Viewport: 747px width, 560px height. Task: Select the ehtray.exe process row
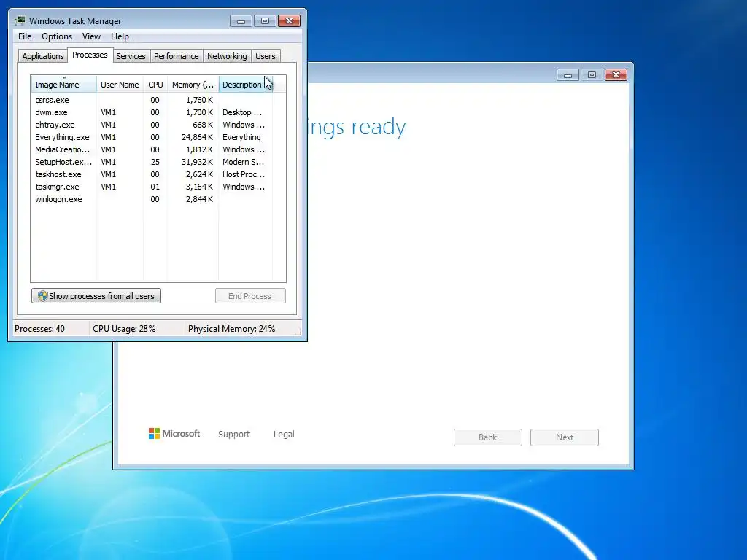click(152, 125)
